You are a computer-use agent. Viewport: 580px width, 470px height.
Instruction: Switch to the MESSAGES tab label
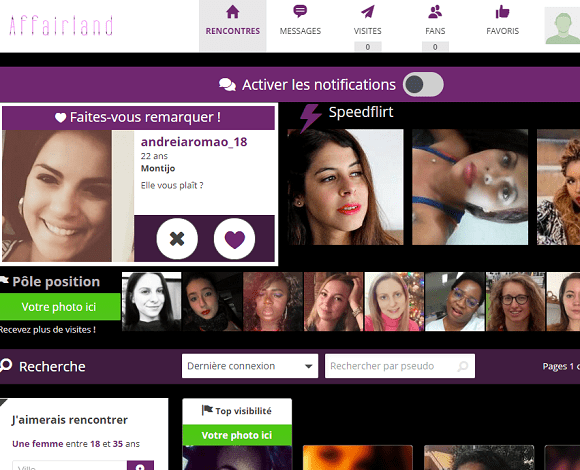coord(300,31)
